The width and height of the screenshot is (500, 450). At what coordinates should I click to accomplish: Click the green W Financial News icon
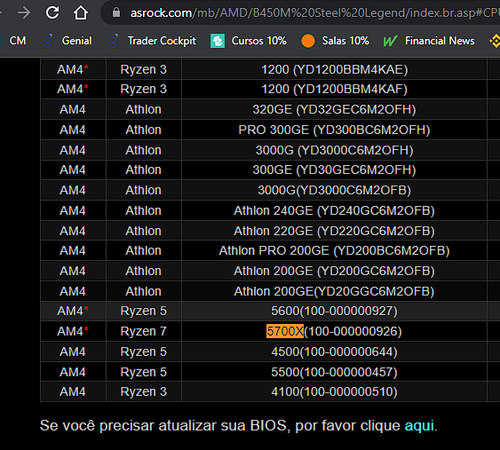390,41
